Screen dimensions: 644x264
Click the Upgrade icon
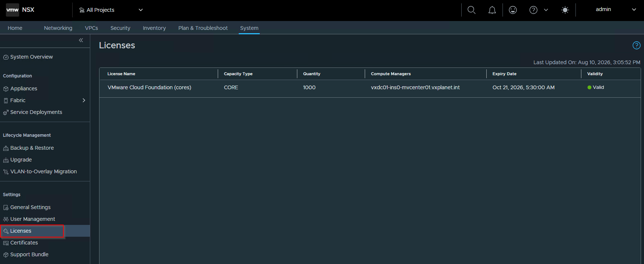pyautogui.click(x=6, y=160)
